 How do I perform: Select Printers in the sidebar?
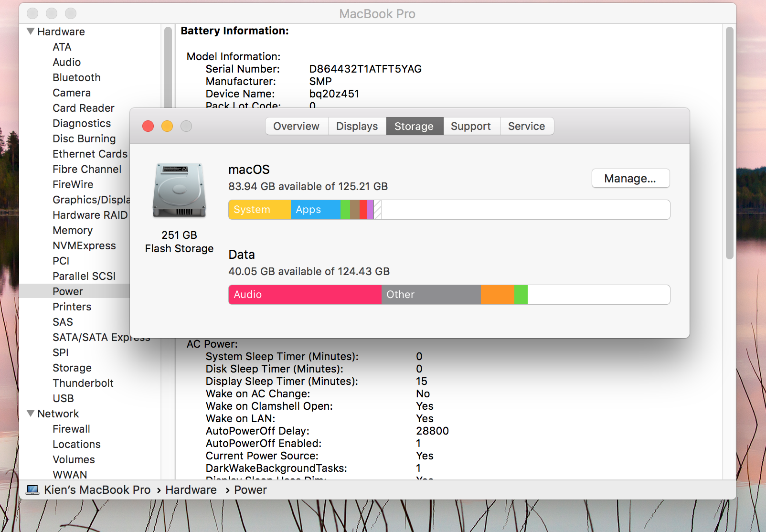(72, 307)
